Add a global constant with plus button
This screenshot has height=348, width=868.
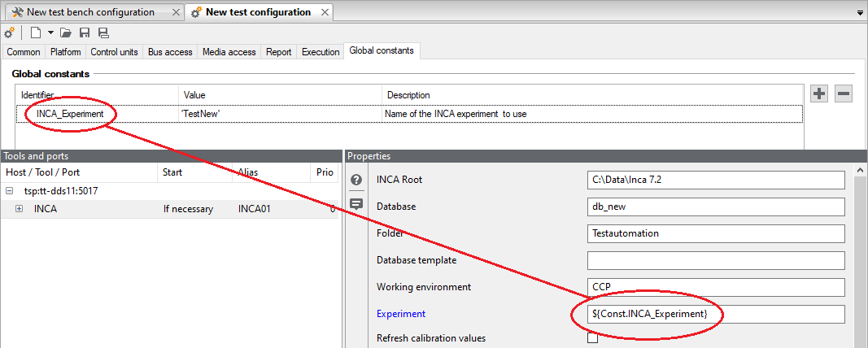point(819,94)
